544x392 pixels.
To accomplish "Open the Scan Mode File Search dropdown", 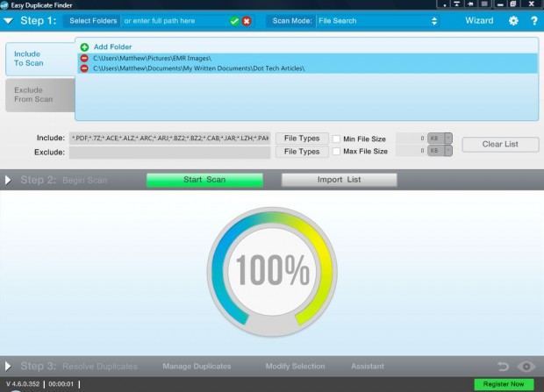I will 377,21.
